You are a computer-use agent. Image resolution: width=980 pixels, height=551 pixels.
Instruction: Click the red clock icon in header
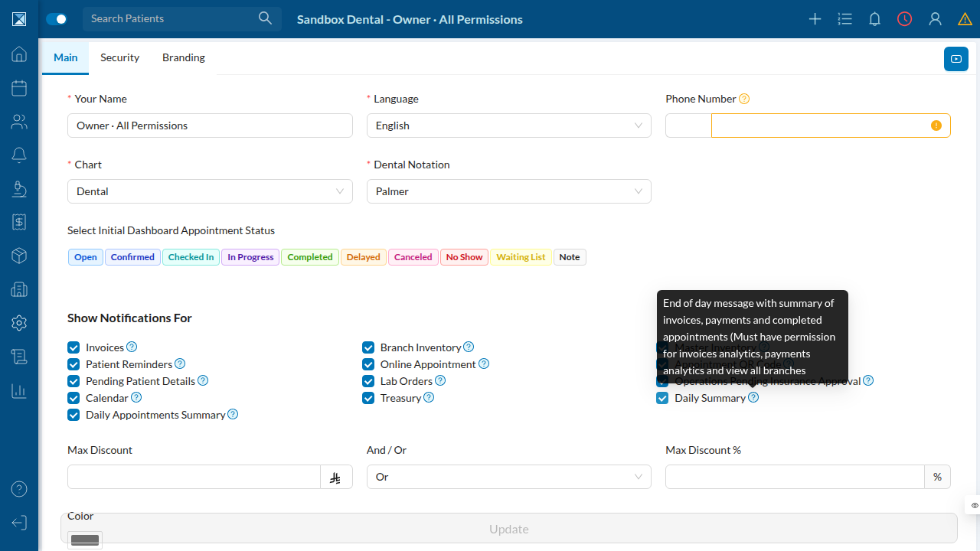(905, 19)
